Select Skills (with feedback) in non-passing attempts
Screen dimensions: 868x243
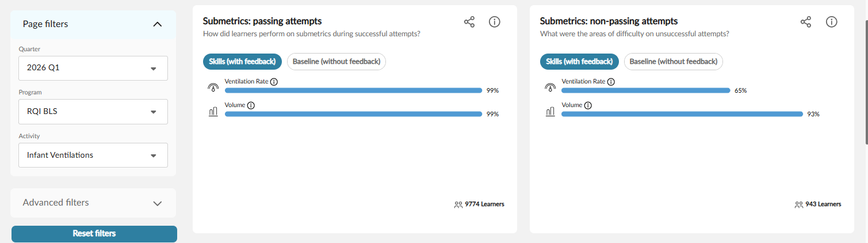click(579, 62)
